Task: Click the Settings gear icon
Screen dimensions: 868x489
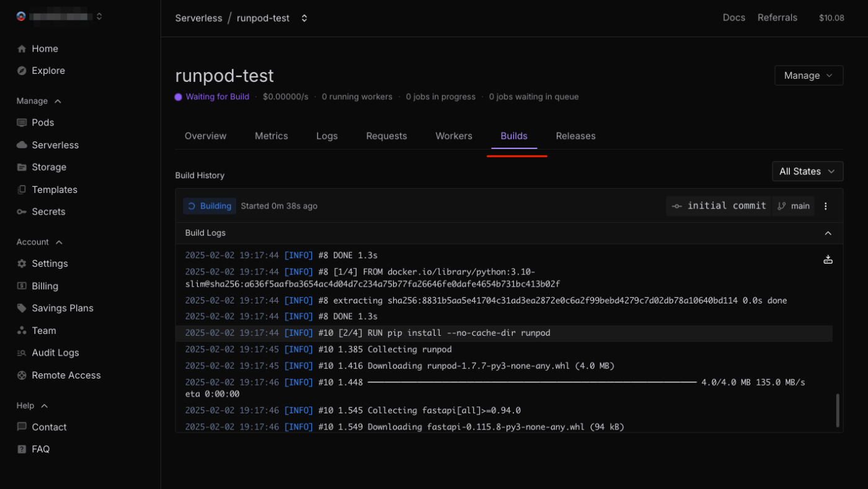Action: click(x=22, y=264)
